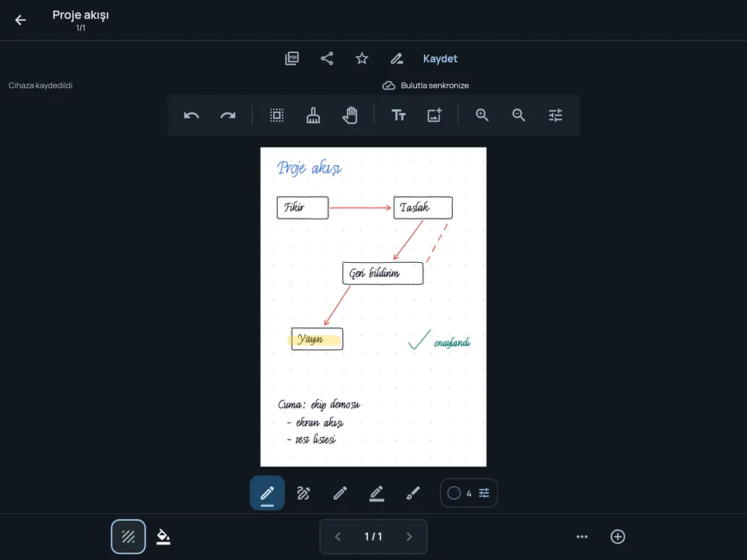
Task: Go to next page chevron
Action: click(409, 537)
